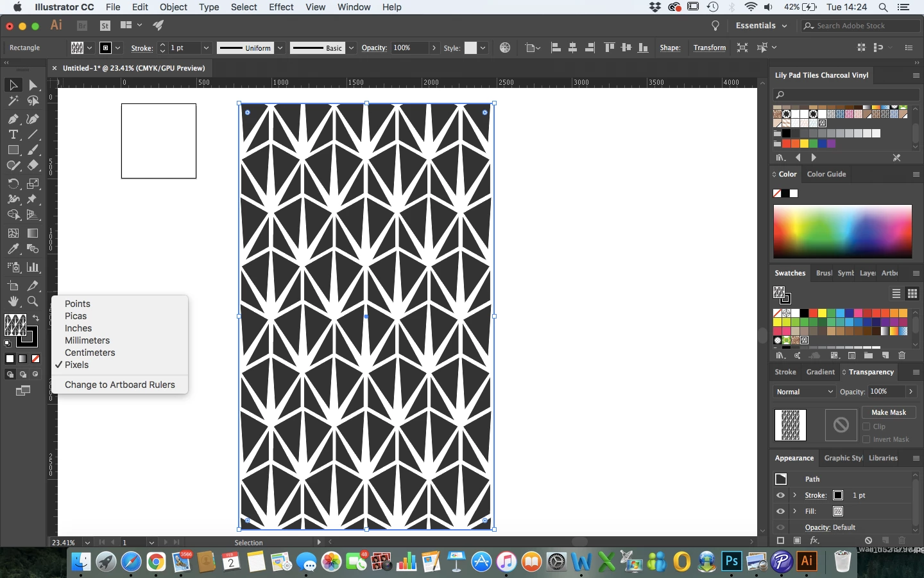This screenshot has width=924, height=578.
Task: Select the Gradient tool
Action: point(33,233)
